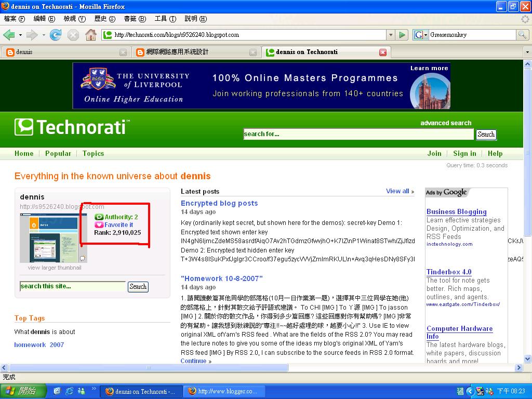Click the Technorati Search button in header
This screenshot has width=532, height=399.
[486, 135]
